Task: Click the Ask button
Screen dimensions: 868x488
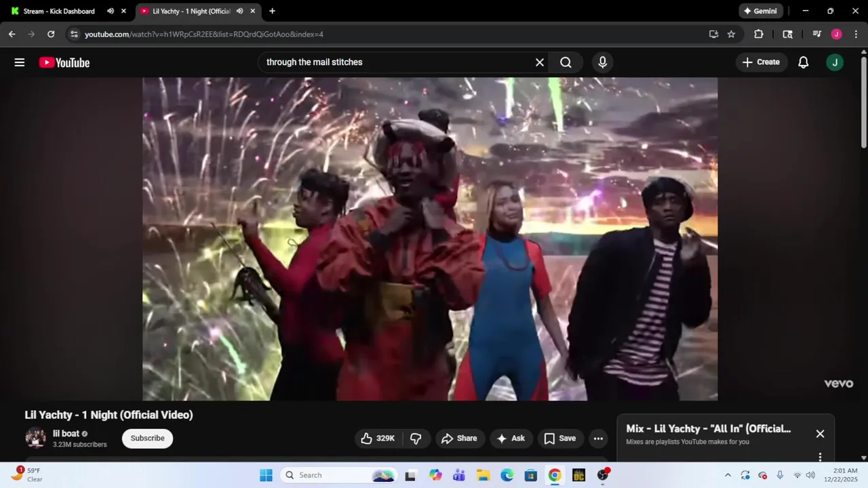Action: pos(511,439)
